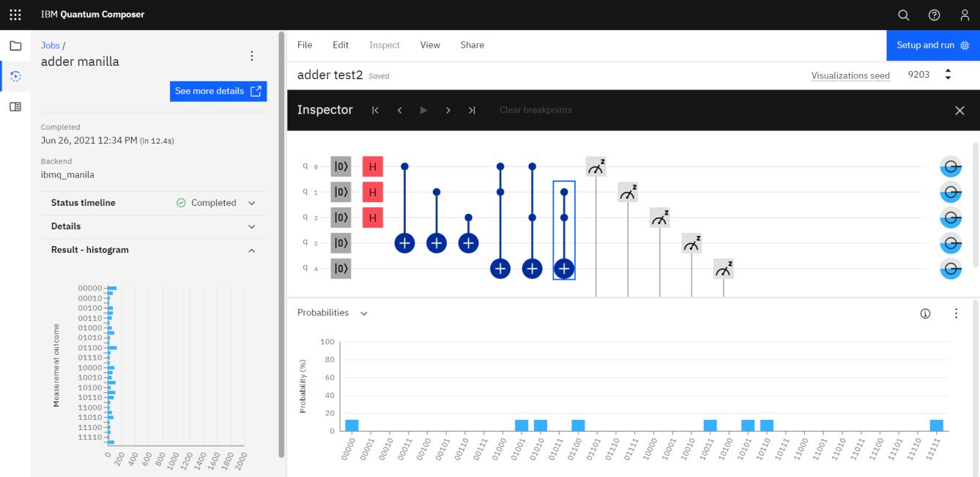
Task: Select first CNOT target on q3
Action: (404, 243)
